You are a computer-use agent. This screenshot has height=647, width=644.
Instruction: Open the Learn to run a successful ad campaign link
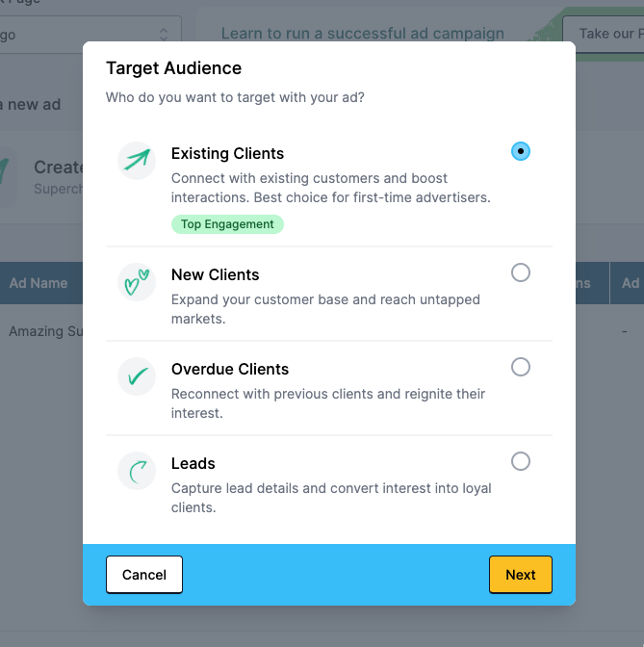click(362, 34)
